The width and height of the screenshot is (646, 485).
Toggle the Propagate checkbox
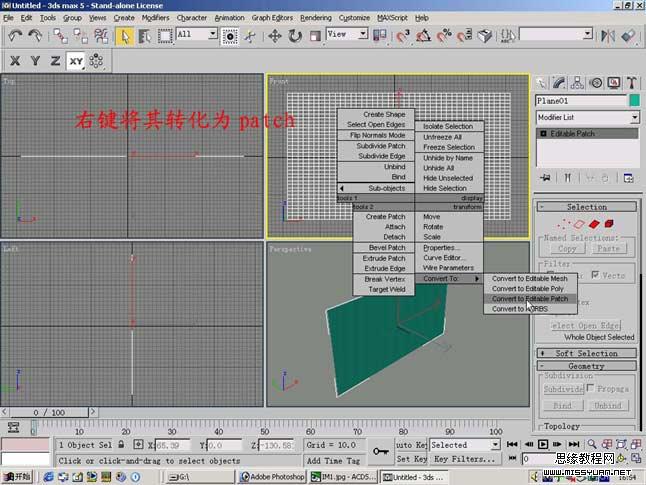coord(590,388)
